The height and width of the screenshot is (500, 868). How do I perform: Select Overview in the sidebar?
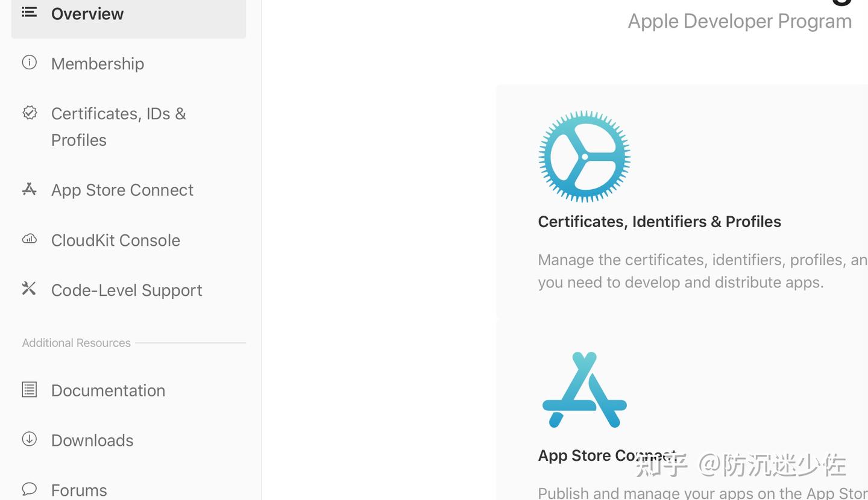point(87,14)
